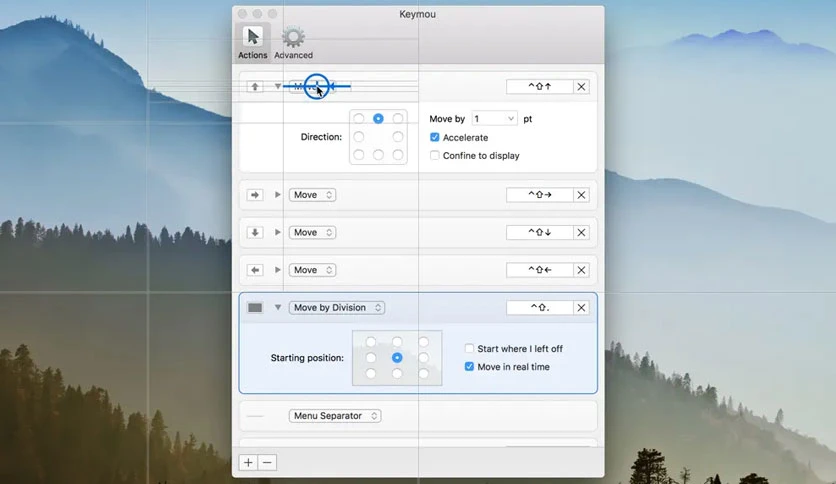Open the Menu Separator type dropdown
Screen dimensions: 836x484
335,416
